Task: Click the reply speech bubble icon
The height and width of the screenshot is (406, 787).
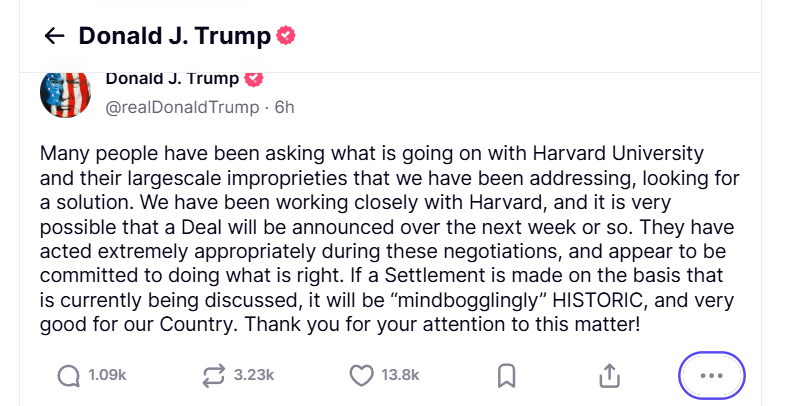Action: click(69, 376)
